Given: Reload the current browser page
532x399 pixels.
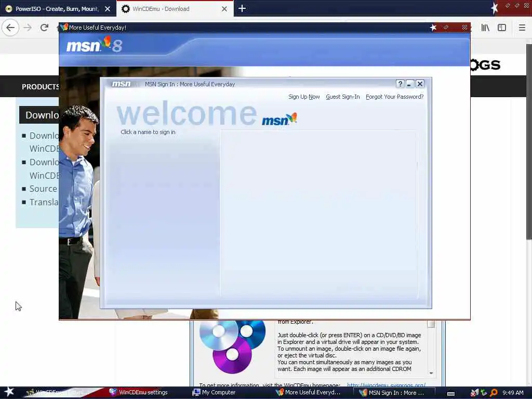Looking at the screenshot, I should click(44, 28).
